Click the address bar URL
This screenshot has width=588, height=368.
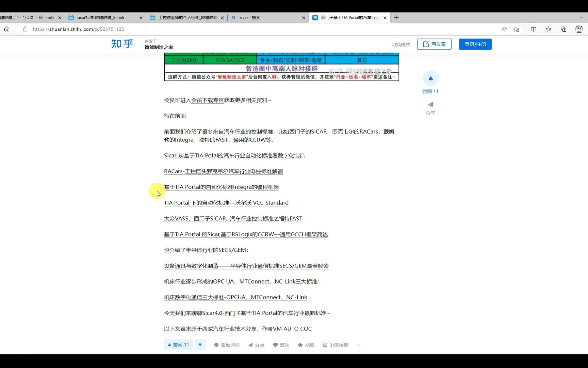(79, 29)
